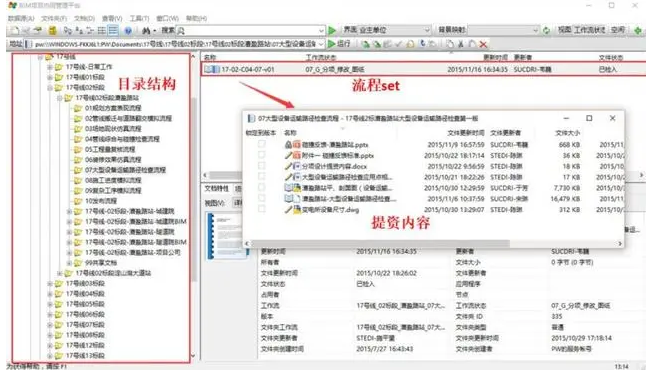The height and width of the screenshot is (380, 660).
Task: Click the 2015/11/16 16:34:35 update time cell
Action: [x=477, y=69]
